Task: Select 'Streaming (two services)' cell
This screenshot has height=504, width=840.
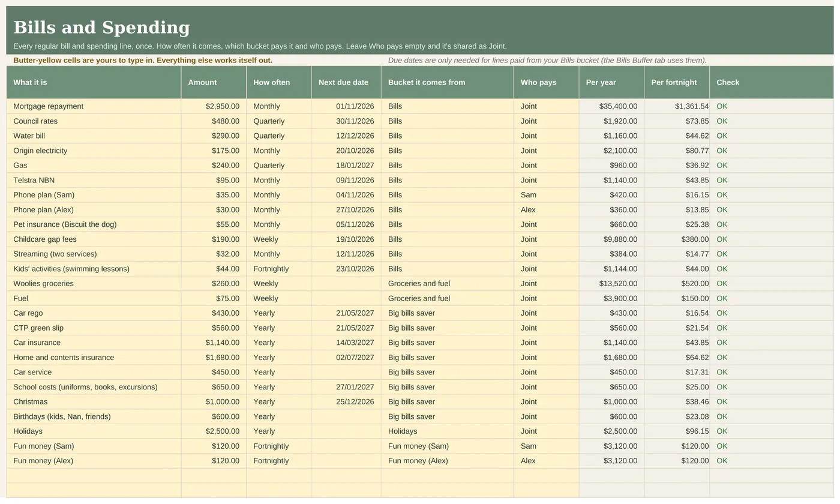Action: (94, 254)
